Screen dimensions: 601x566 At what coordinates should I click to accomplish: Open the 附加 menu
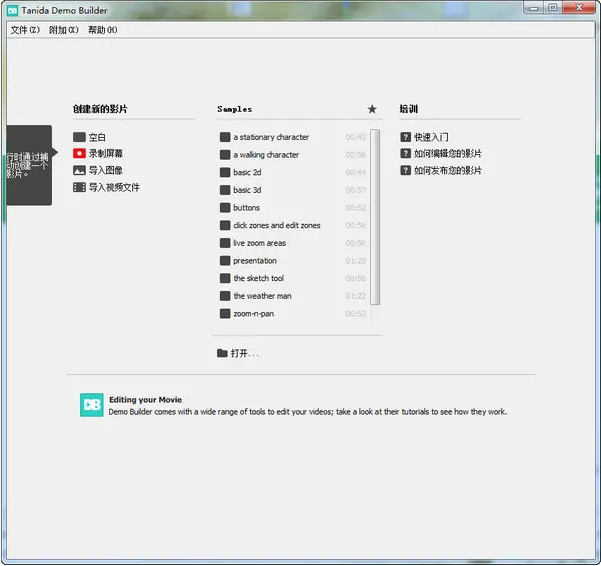(x=64, y=30)
